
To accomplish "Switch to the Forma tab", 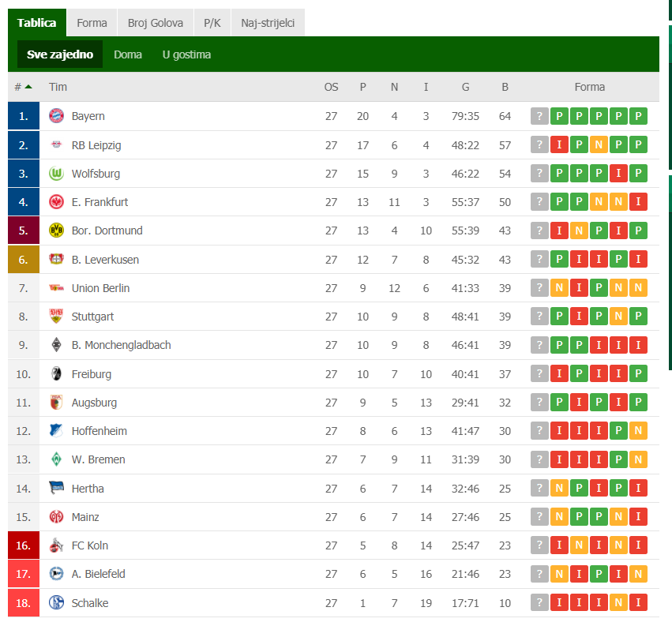I will 92,23.
